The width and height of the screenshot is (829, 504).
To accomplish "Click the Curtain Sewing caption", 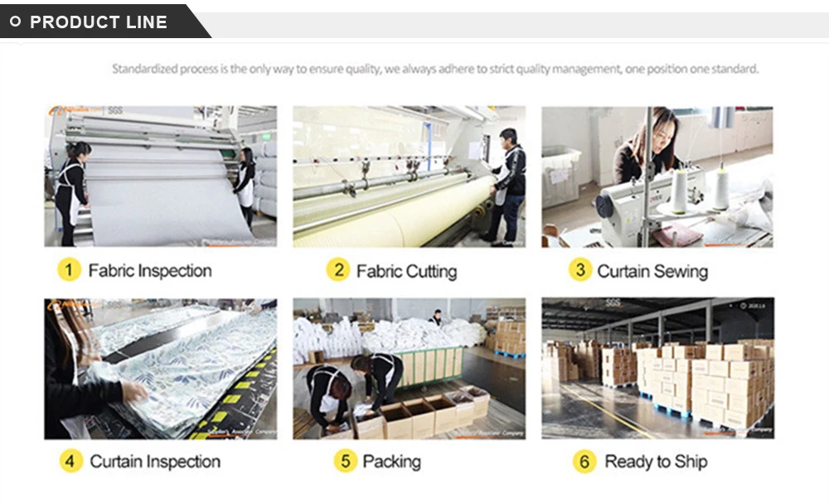I will point(652,271).
